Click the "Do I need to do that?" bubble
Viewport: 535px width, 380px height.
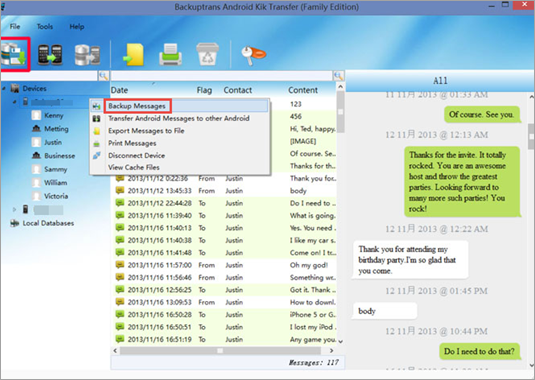[479, 351]
